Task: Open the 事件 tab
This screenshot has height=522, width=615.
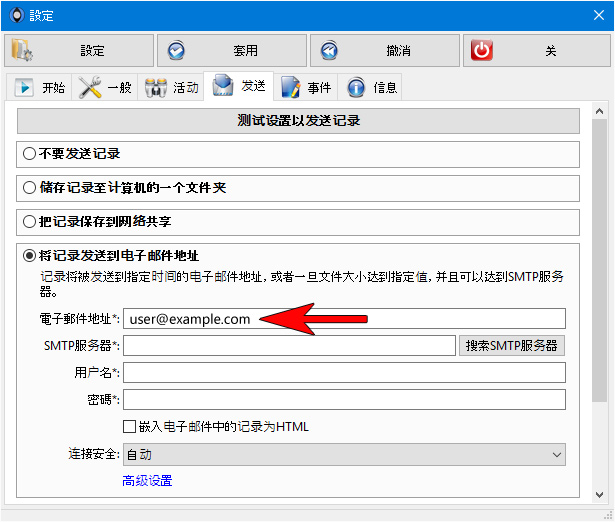Action: (x=306, y=87)
